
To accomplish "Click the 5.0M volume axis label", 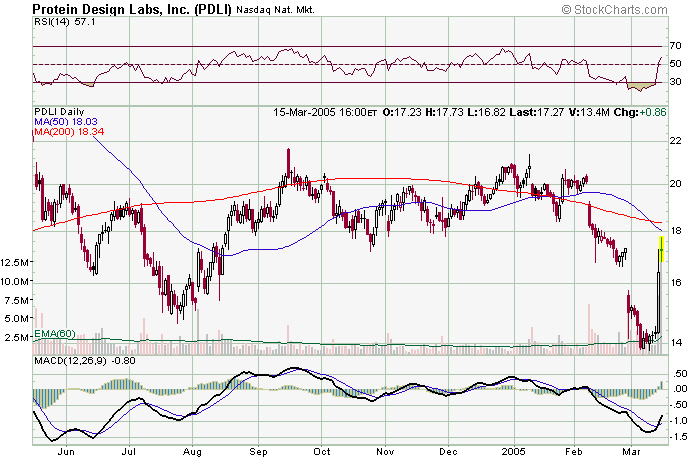I will pos(17,319).
